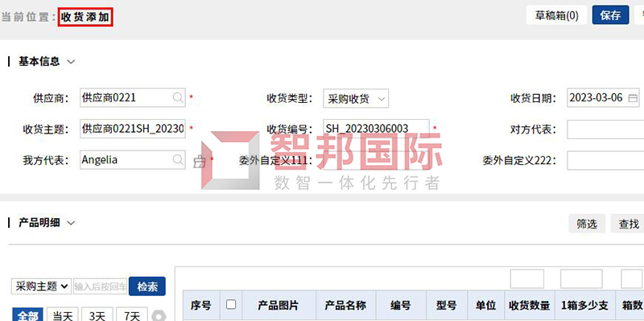Screen dimensions: 644x321
Task: Click the 序号 column header
Action: coord(201,306)
